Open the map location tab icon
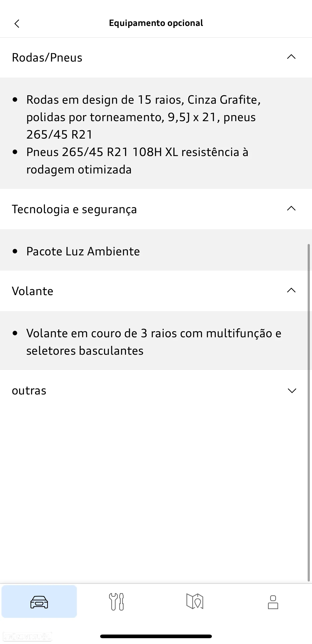312x644 pixels. coord(195,602)
